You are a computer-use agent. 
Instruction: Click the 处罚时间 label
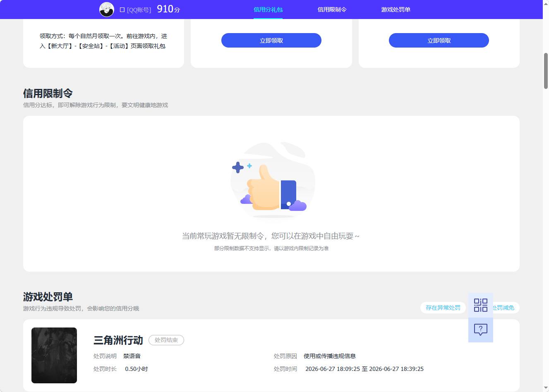click(285, 369)
